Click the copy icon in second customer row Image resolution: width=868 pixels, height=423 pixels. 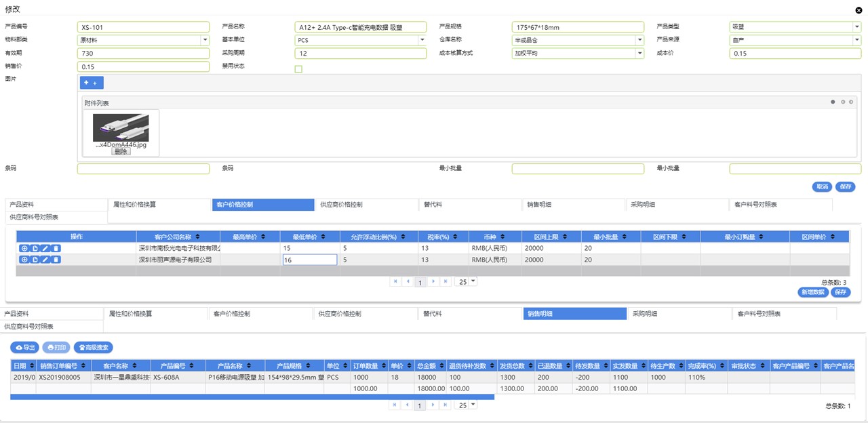click(x=35, y=260)
